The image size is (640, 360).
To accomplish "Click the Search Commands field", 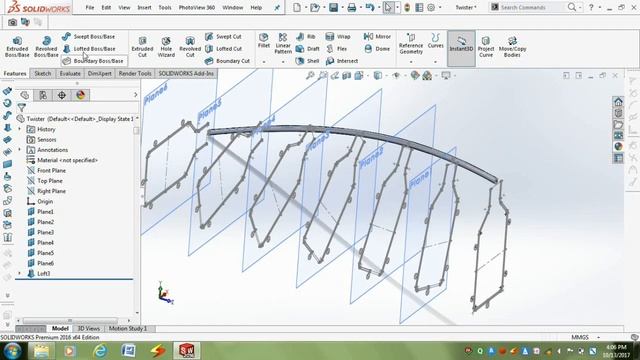I will [532, 7].
